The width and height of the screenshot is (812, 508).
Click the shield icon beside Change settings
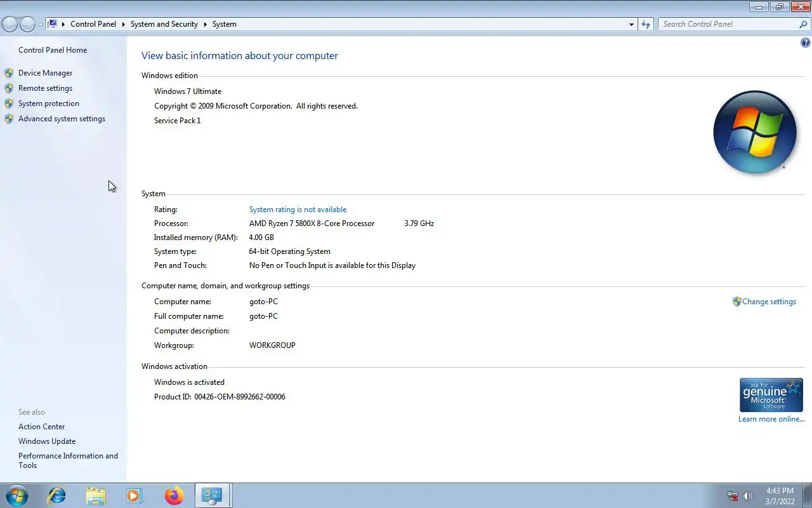[737, 302]
